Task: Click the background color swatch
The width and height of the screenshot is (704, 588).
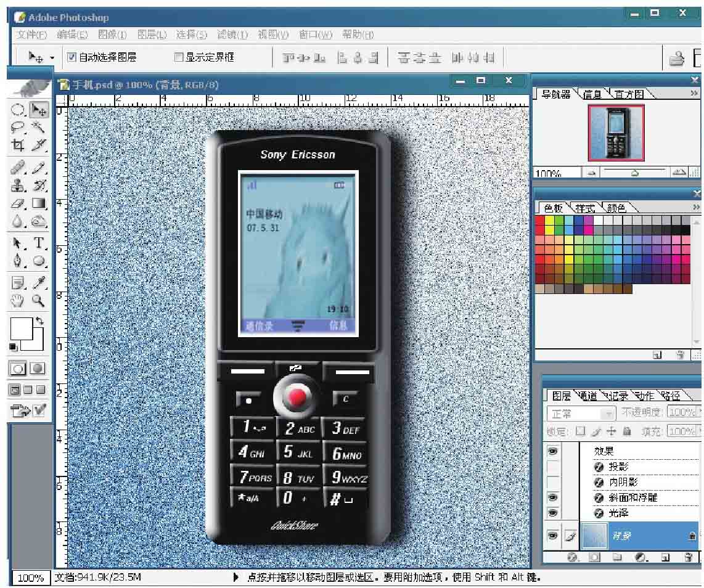Action: click(x=38, y=345)
